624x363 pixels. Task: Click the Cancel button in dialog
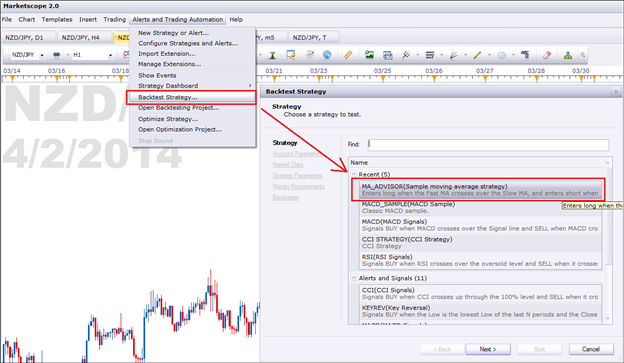click(591, 349)
